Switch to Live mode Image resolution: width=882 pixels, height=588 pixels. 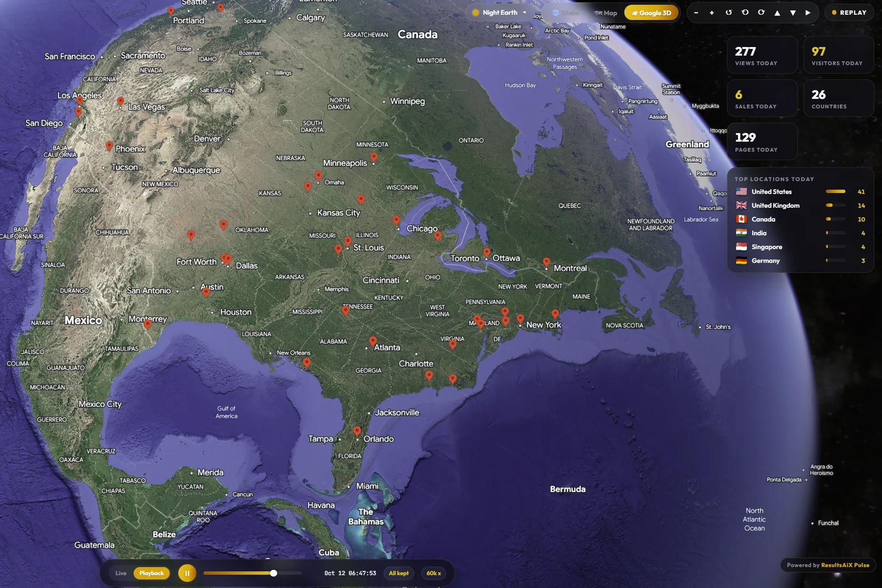(x=121, y=573)
